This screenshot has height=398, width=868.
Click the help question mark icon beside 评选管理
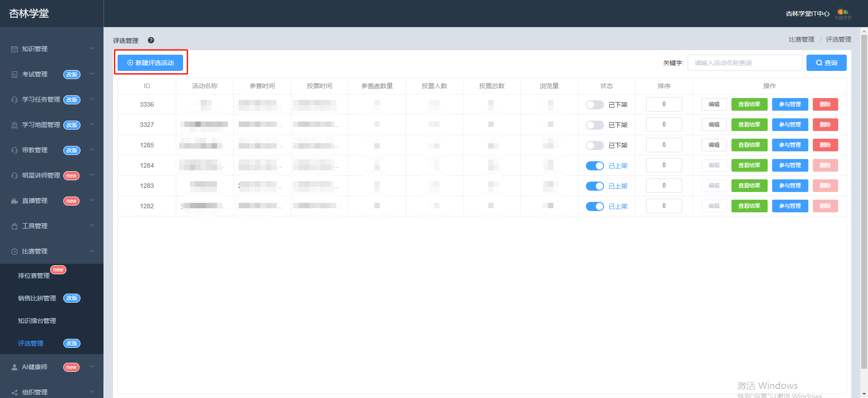click(151, 40)
